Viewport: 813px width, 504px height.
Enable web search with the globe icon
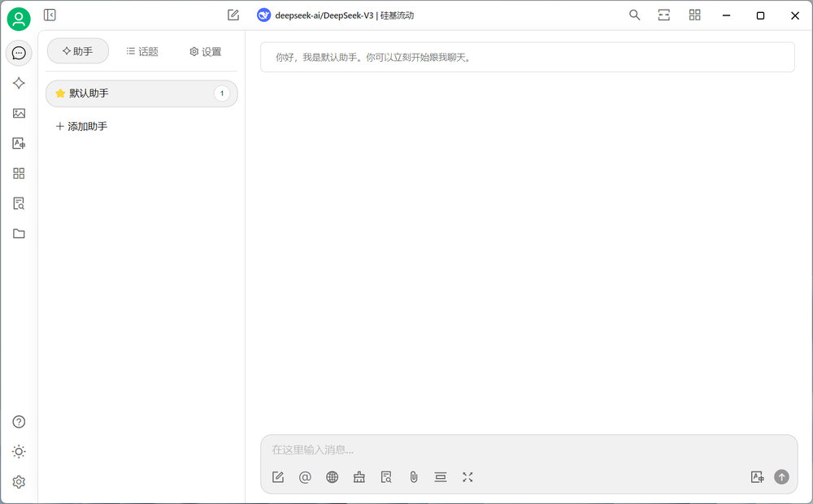point(332,477)
